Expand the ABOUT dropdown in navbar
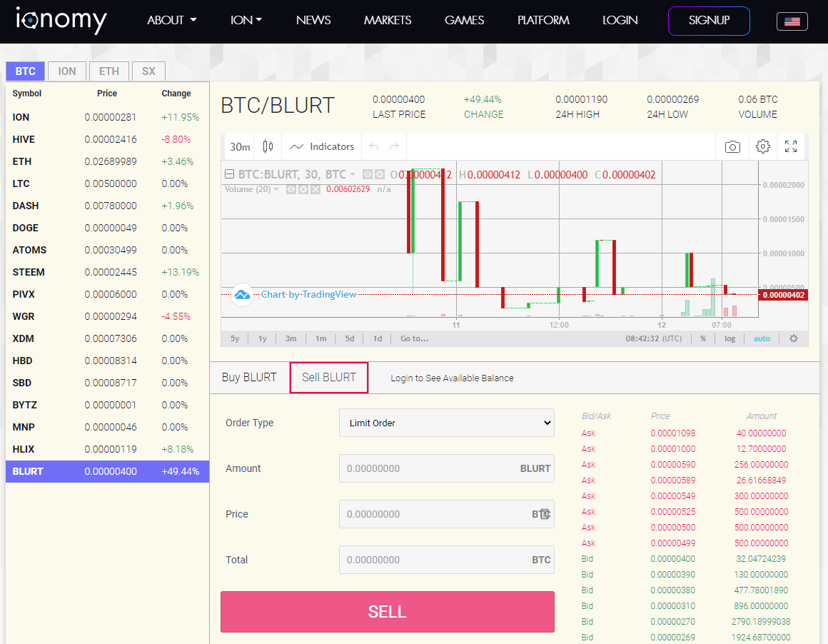Viewport: 828px width, 644px height. pos(171,20)
